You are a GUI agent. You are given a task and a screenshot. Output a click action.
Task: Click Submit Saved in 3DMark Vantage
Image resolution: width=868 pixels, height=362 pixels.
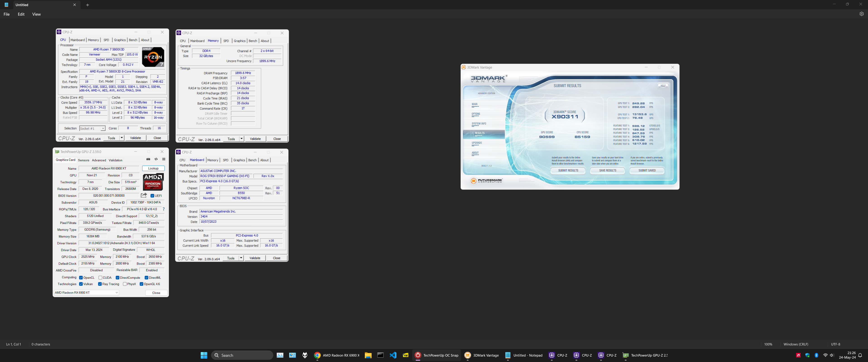pyautogui.click(x=647, y=171)
